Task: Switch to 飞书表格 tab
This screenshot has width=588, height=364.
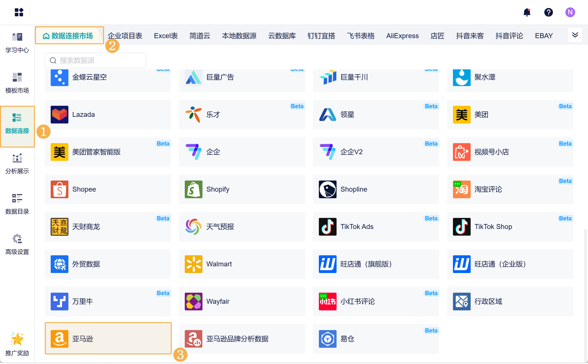Action: (361, 36)
